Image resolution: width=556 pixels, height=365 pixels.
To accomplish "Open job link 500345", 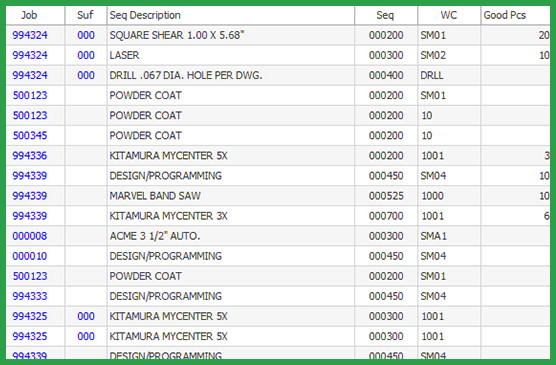I will 30,136.
